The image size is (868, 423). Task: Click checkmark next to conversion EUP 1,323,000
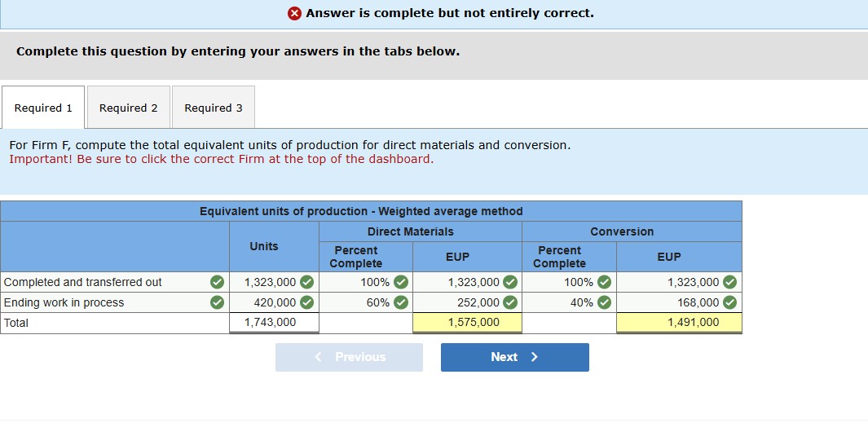(730, 282)
